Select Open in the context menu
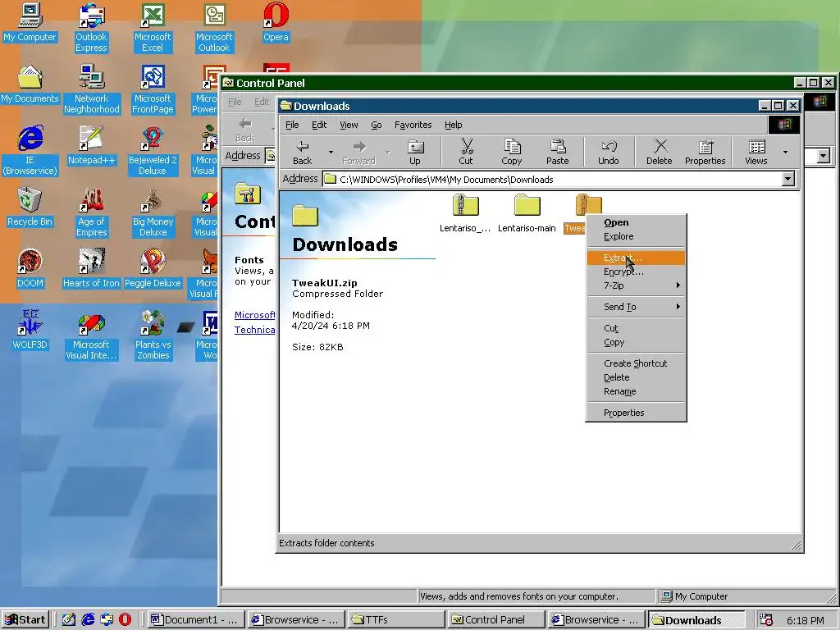 (636, 222)
